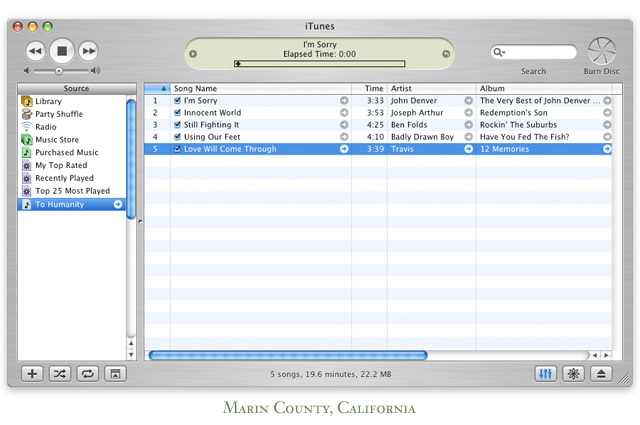The width and height of the screenshot is (640, 425).
Task: Click the horizontal scrollbar in song list
Action: pos(288,355)
